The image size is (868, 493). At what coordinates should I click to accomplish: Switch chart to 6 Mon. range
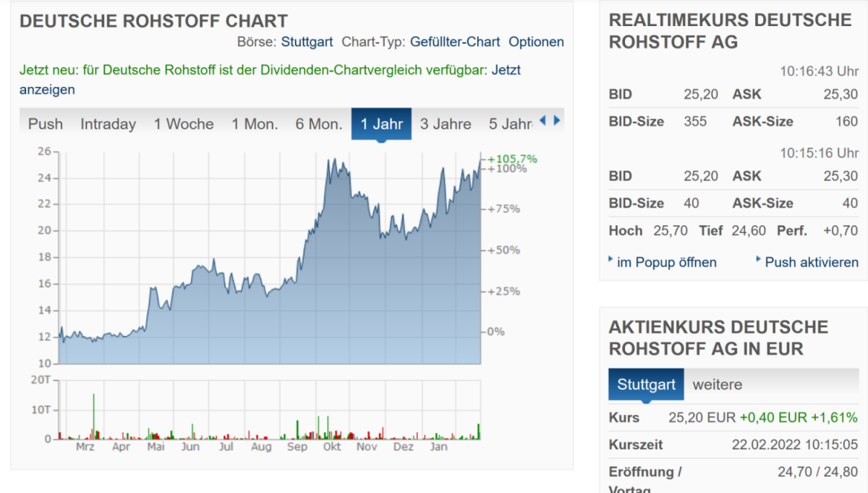[x=319, y=124]
